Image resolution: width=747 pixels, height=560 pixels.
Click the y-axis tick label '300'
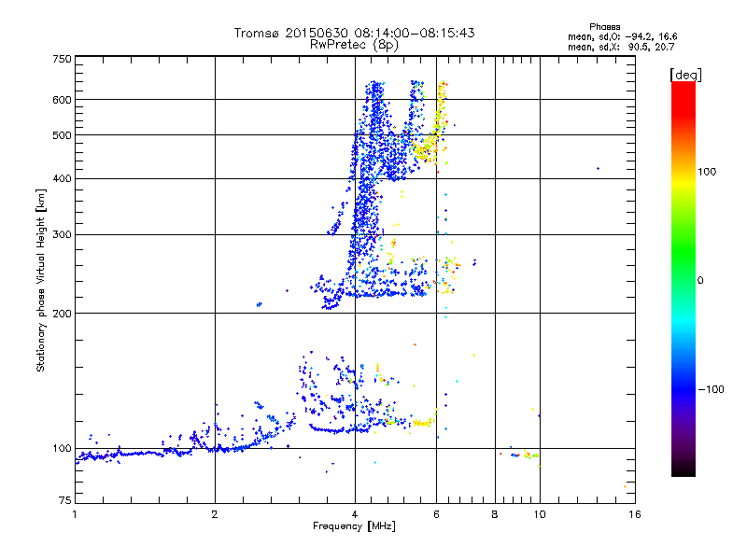point(62,235)
